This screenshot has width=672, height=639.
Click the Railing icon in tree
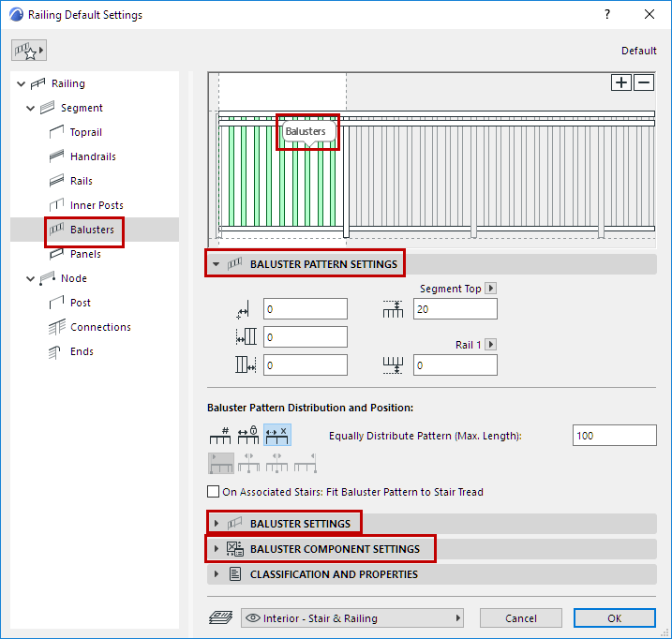(37, 83)
